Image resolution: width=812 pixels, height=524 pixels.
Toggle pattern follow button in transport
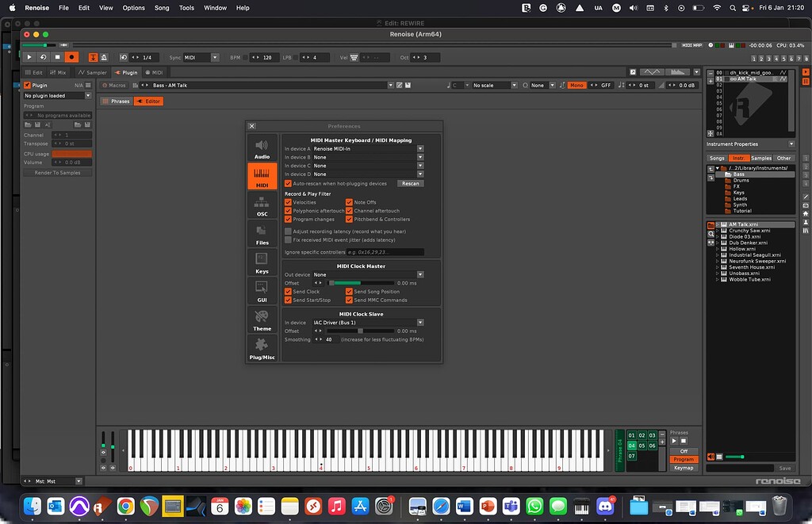click(x=94, y=58)
